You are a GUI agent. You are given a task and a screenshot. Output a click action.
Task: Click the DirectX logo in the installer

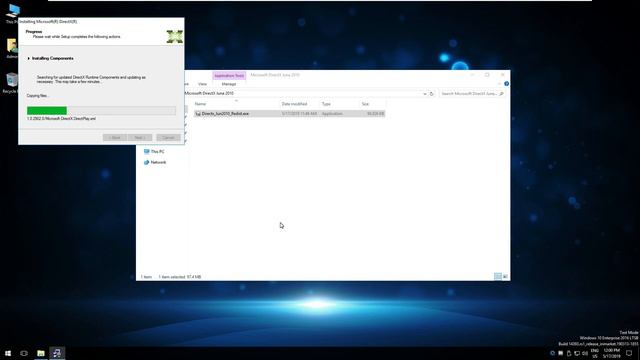point(174,37)
